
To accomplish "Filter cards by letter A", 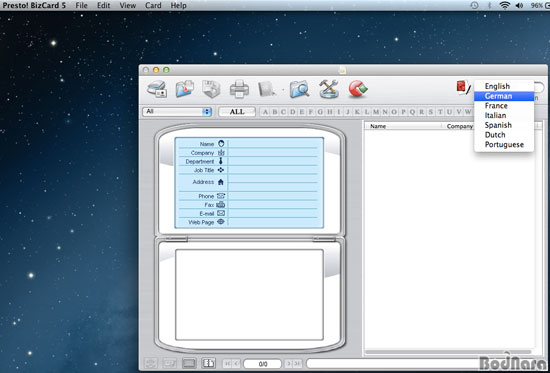I will coord(265,112).
